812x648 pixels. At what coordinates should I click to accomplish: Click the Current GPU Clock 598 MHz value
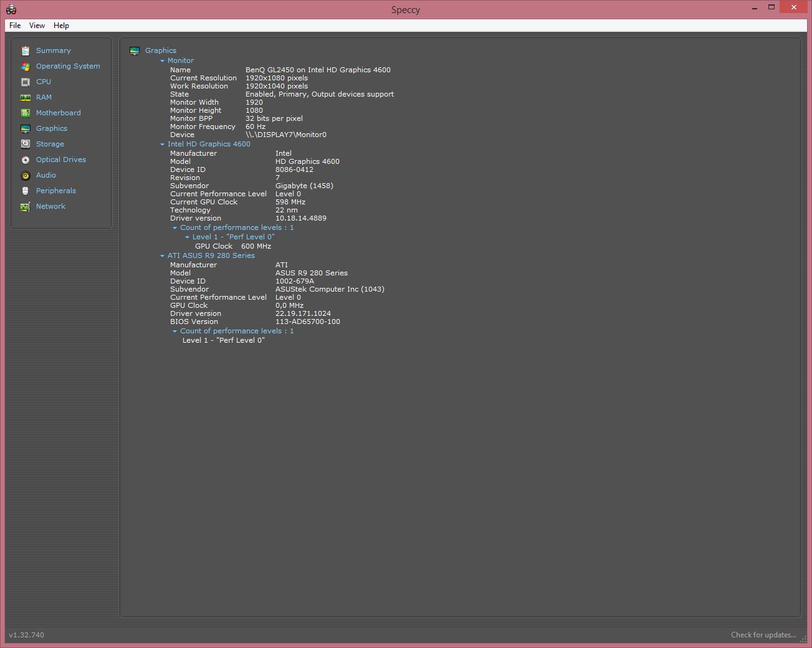tap(290, 202)
